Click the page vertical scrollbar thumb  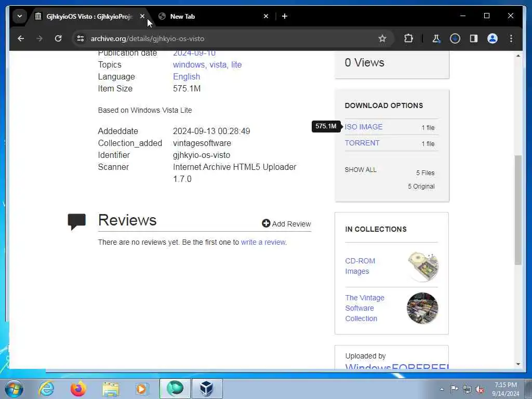pyautogui.click(x=518, y=210)
